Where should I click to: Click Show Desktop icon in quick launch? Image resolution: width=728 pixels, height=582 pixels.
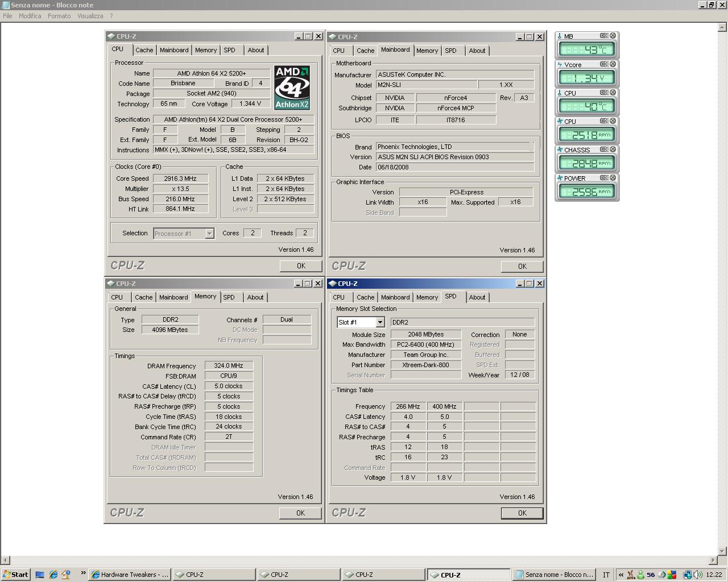(x=40, y=575)
